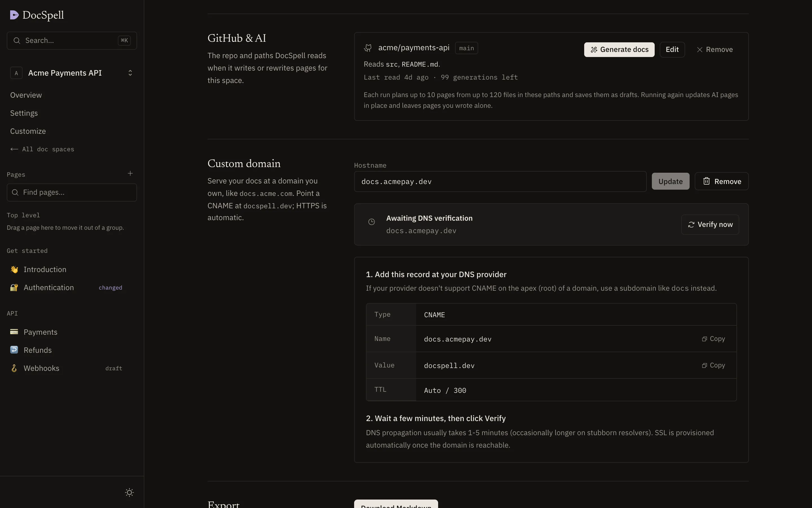The height and width of the screenshot is (508, 812).
Task: Open the Refunds page
Action: (37, 350)
